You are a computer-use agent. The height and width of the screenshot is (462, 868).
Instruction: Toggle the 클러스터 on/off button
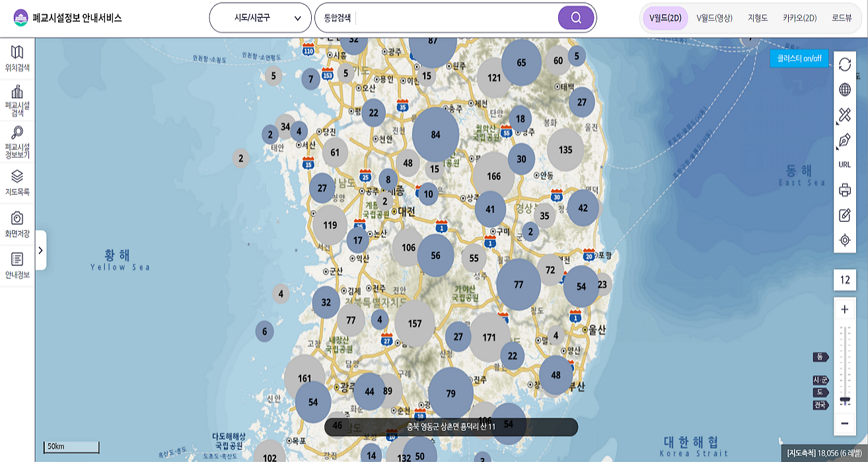(x=799, y=58)
